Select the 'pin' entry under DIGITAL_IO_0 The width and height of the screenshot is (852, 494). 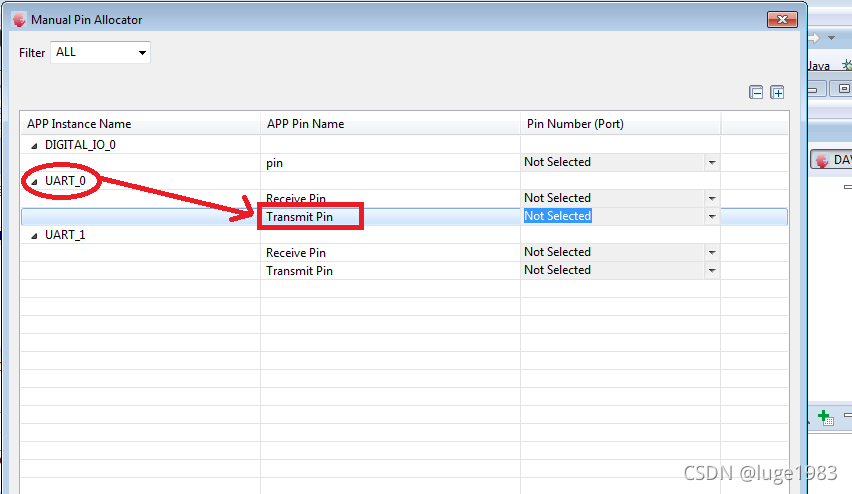pos(274,163)
